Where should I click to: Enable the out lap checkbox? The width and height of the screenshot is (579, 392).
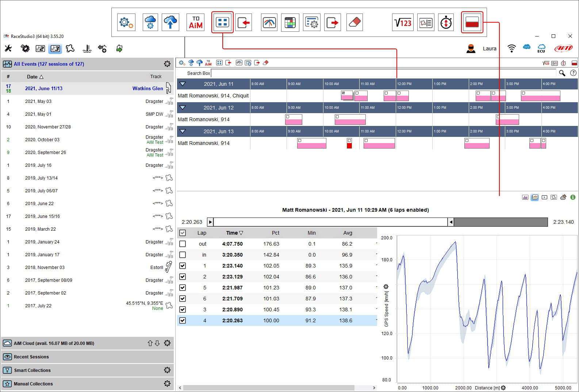pyautogui.click(x=183, y=244)
